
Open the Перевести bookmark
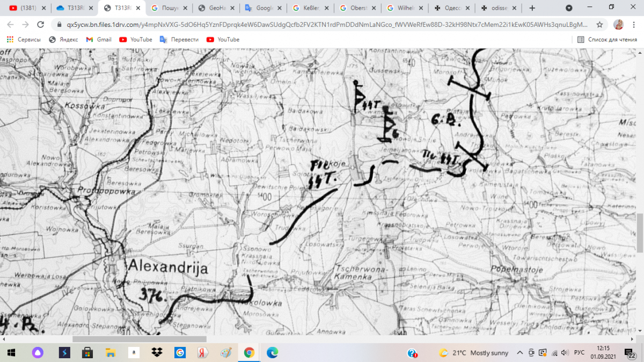tap(179, 39)
